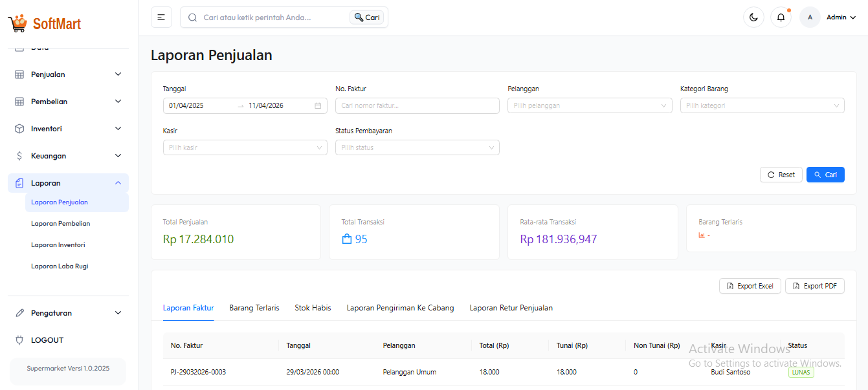Click the calendar icon in the date range
This screenshot has width=868, height=390.
click(318, 105)
